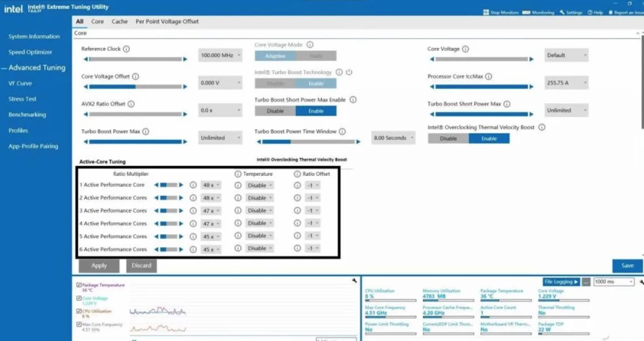Show Turbo Boost Power Time Window info
The width and height of the screenshot is (644, 341).
click(x=342, y=131)
